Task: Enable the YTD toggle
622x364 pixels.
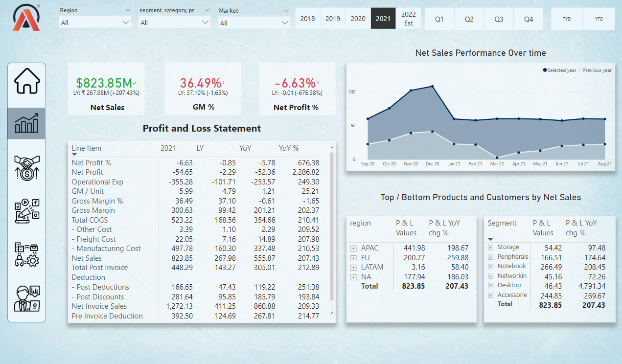Action: coord(566,19)
